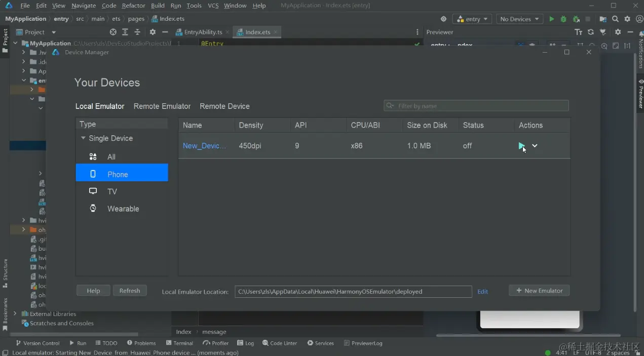Viewport: 644px width, 356px height.
Task: Click the Previewer text size Tt icon
Action: tap(579, 32)
